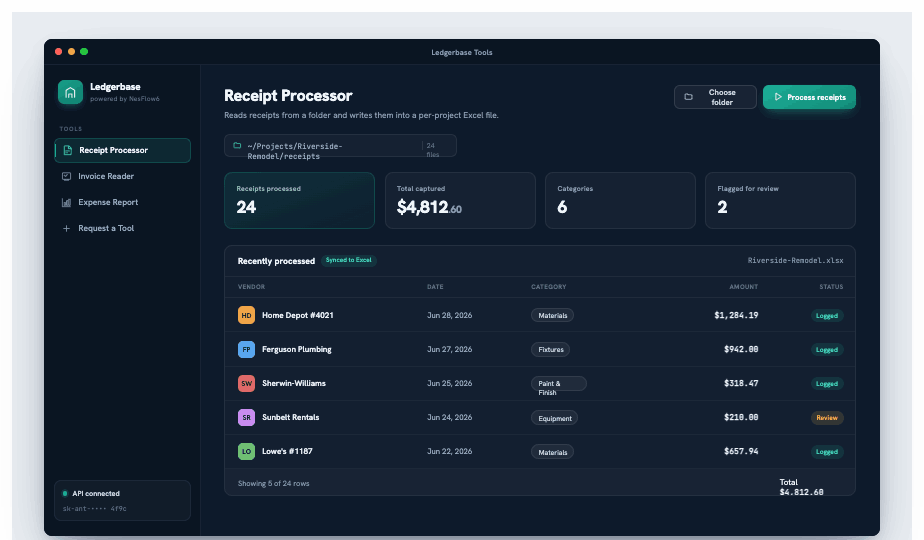Click the Sherwin-Williams vendor name
924x540 pixels.
[x=293, y=383]
